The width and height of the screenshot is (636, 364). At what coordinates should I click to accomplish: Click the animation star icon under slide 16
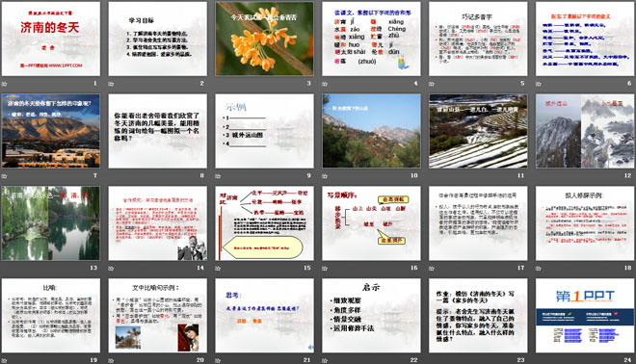pyautogui.click(x=325, y=268)
